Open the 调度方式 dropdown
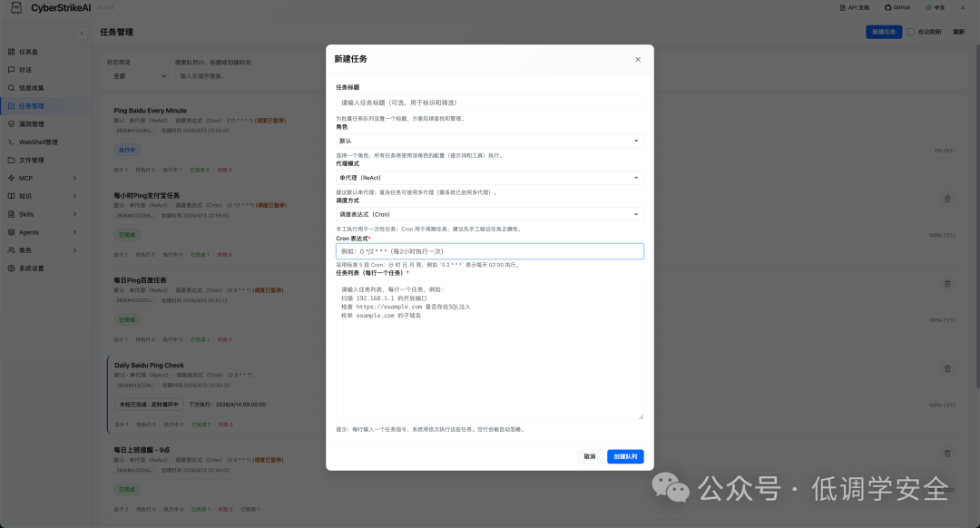Viewport: 980px width, 528px height. click(489, 214)
